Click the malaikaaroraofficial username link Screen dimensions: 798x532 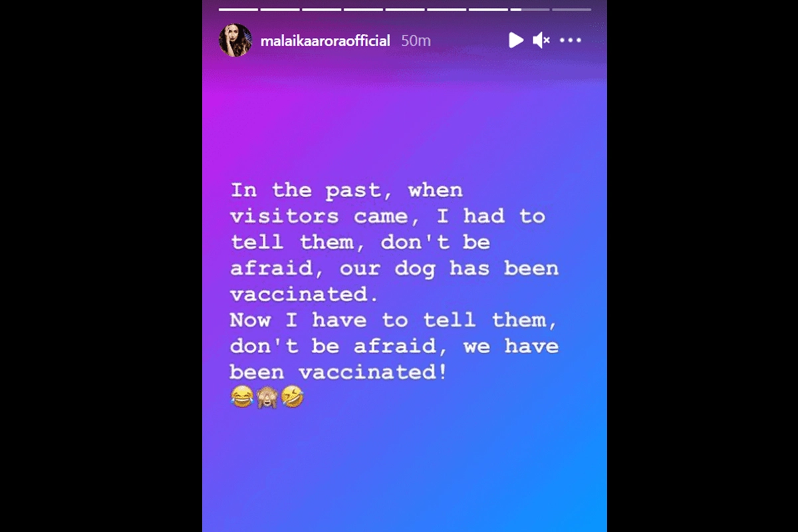coord(325,41)
